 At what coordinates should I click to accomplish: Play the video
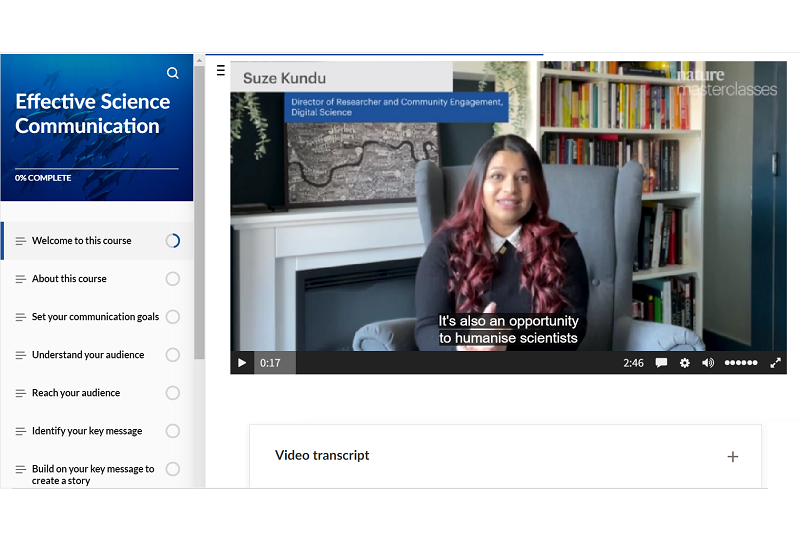click(x=242, y=363)
